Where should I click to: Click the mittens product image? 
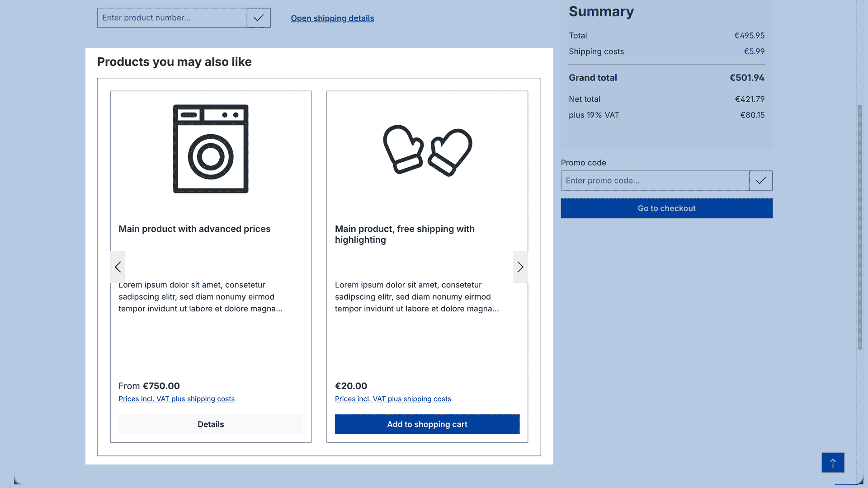point(427,150)
